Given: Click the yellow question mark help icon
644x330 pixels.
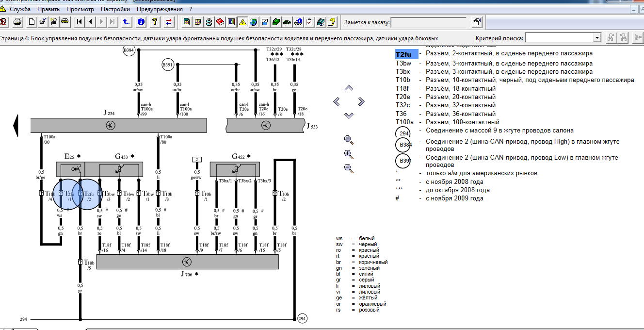Looking at the screenshot, I should click(155, 22).
